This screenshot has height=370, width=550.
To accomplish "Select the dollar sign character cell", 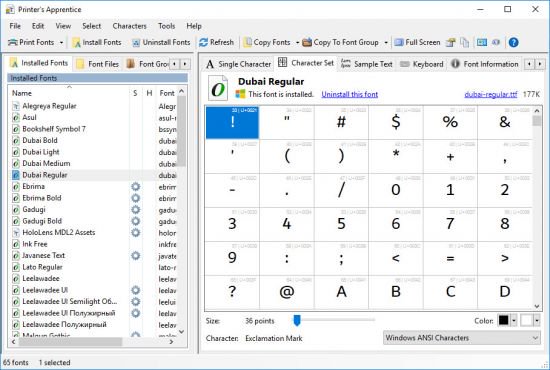I will pyautogui.click(x=396, y=122).
